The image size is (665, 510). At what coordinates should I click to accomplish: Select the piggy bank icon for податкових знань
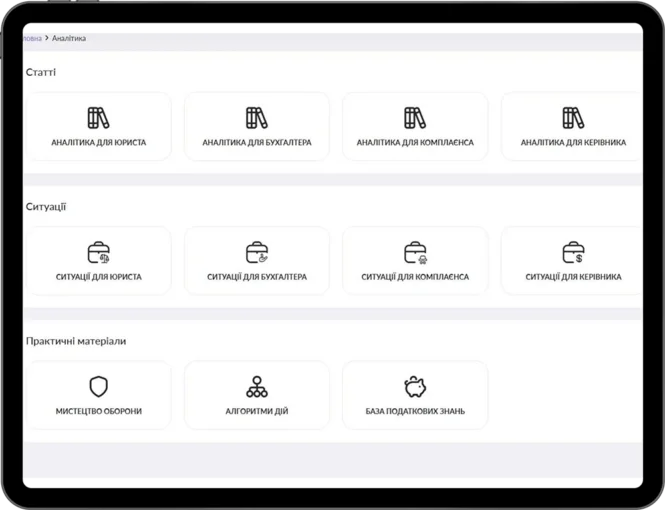415,387
